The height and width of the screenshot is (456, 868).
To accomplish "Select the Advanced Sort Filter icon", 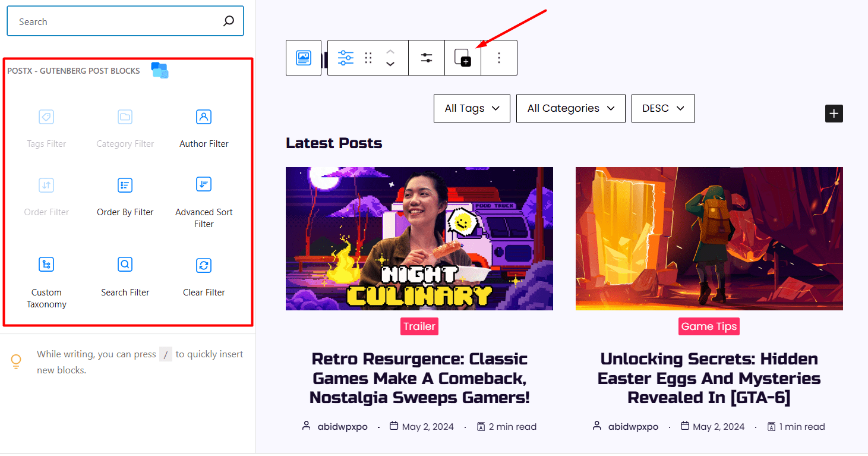I will tap(204, 184).
